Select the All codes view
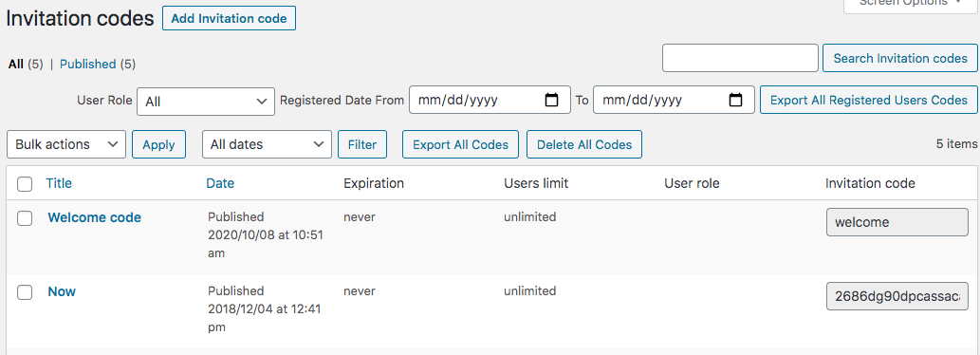The image size is (980, 355). pyautogui.click(x=16, y=64)
